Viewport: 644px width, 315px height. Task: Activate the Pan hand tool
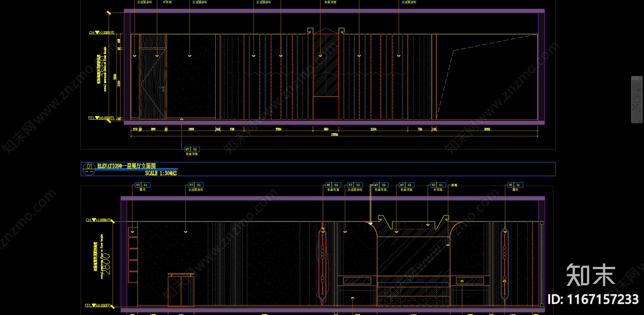tap(637, 98)
